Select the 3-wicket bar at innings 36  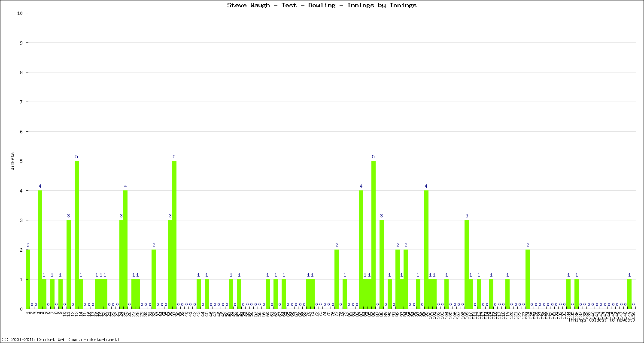pos(170,264)
